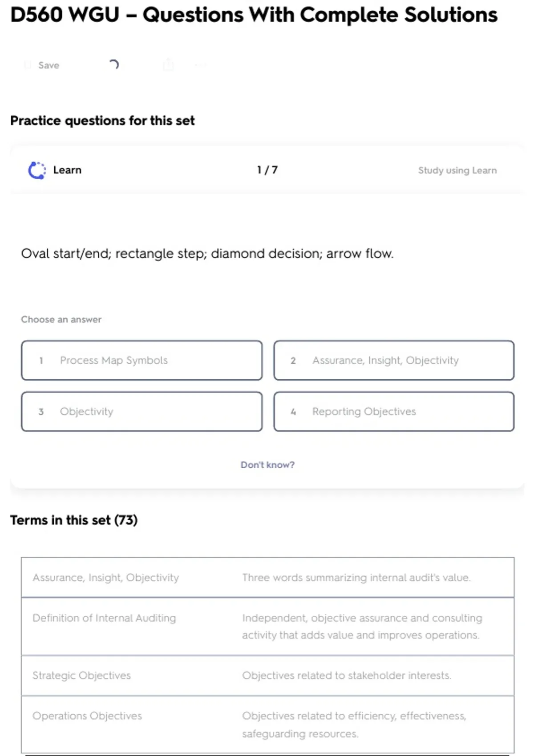
Task: Choose answer 2 Assurance, Insight, Objectivity
Action: coord(394,361)
